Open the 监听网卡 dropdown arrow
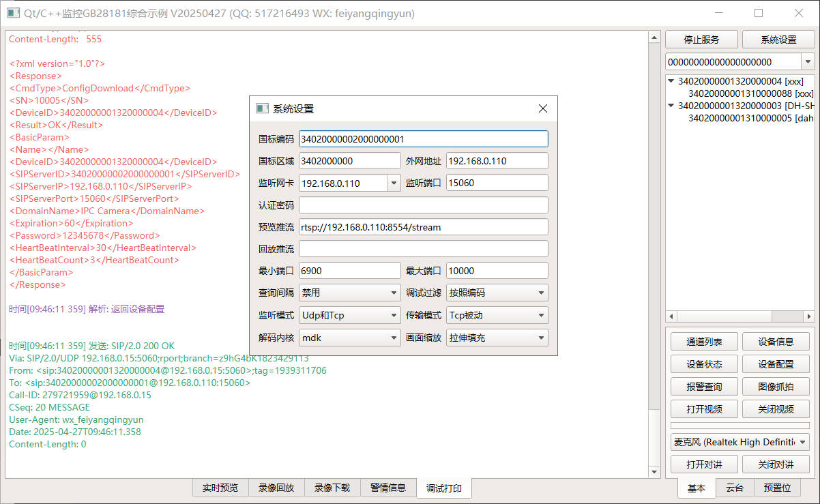The height and width of the screenshot is (504, 820). 394,183
